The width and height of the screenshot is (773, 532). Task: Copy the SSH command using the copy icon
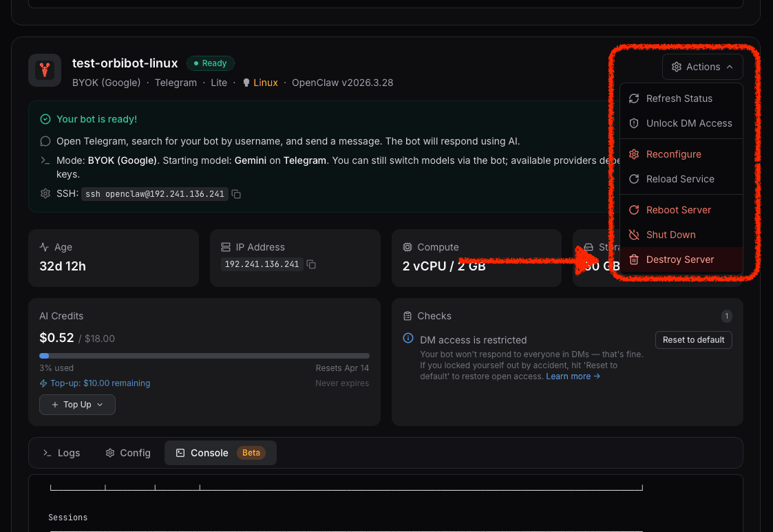point(236,193)
